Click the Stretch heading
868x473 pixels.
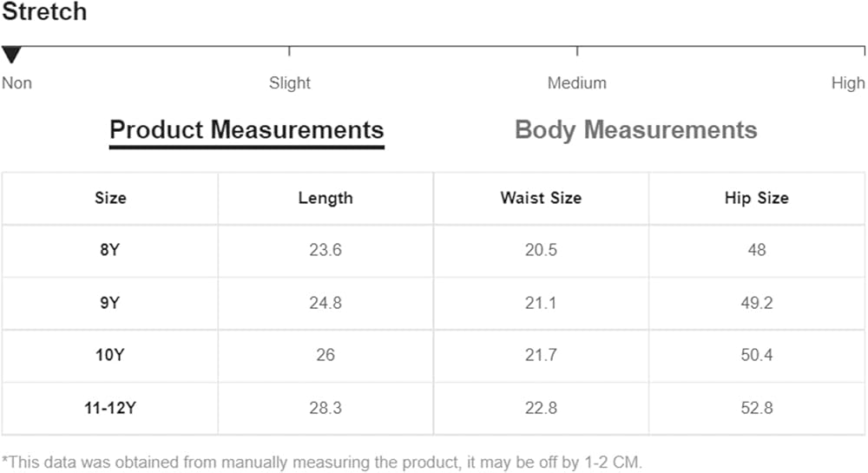(x=44, y=12)
